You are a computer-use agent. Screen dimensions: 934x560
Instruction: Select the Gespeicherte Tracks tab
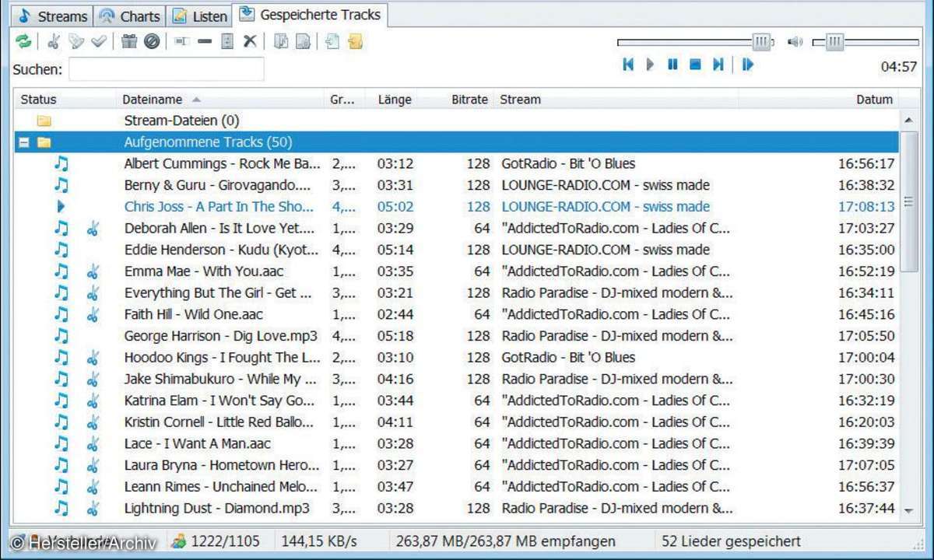tap(310, 14)
